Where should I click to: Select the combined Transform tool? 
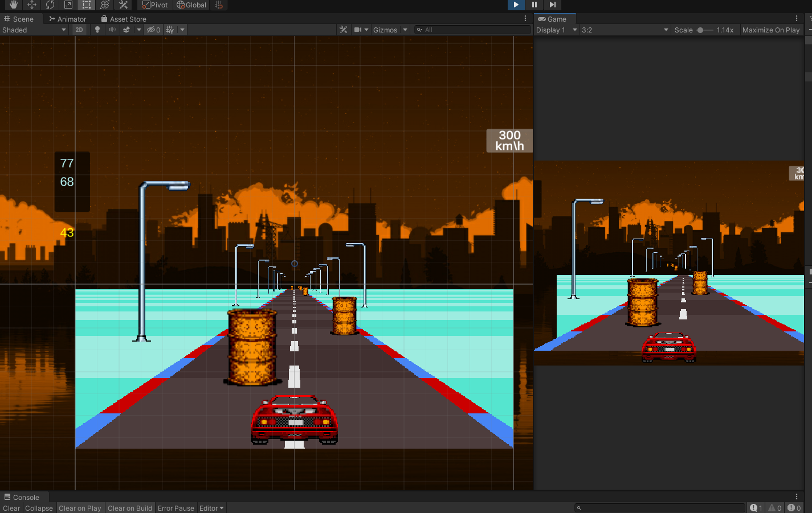click(105, 5)
